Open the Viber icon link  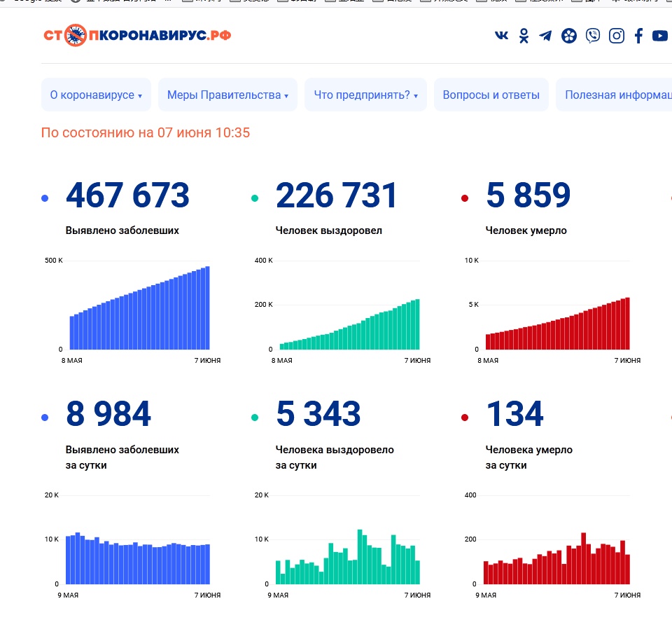(593, 36)
